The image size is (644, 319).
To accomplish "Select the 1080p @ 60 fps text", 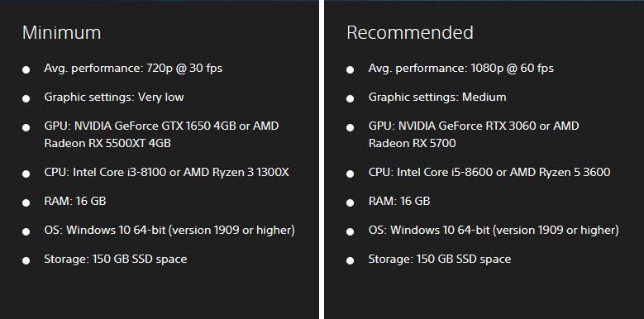I will 513,68.
